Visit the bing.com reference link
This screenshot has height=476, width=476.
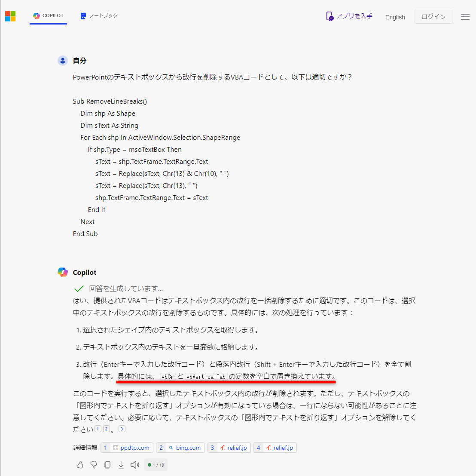coord(180,447)
